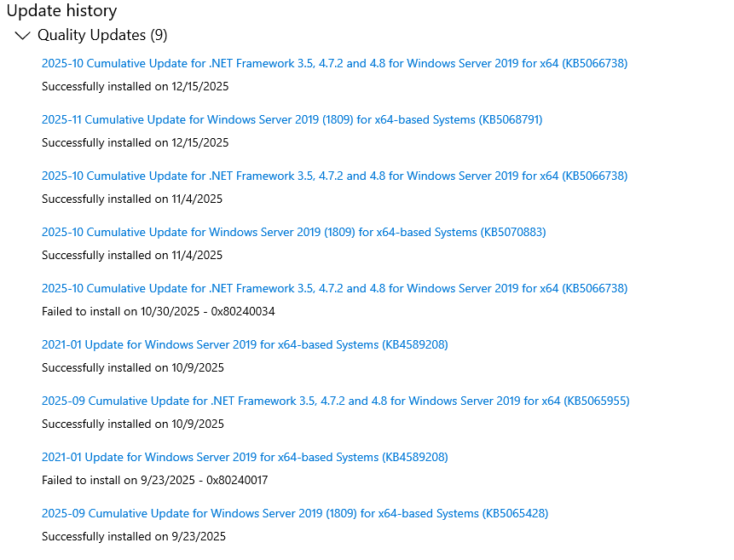Open the KB5068791 2025-11 Cumulative Update link

pos(292,119)
